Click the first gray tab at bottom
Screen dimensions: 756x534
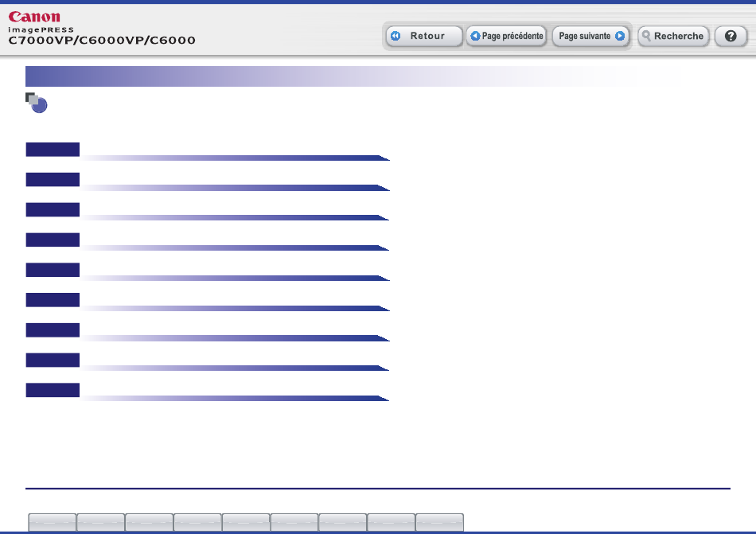(52, 522)
